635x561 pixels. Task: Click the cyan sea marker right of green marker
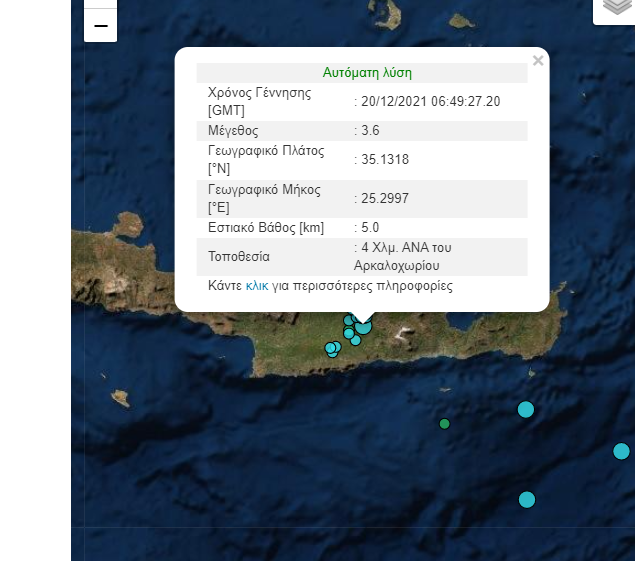[x=525, y=409]
